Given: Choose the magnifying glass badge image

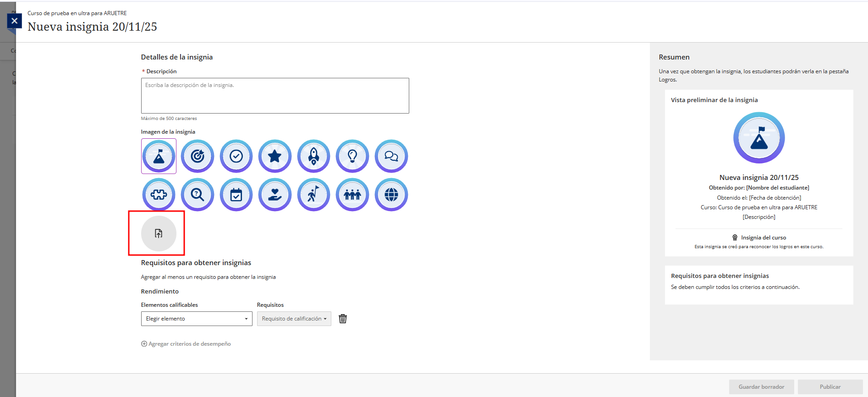Looking at the screenshot, I should pos(198,195).
